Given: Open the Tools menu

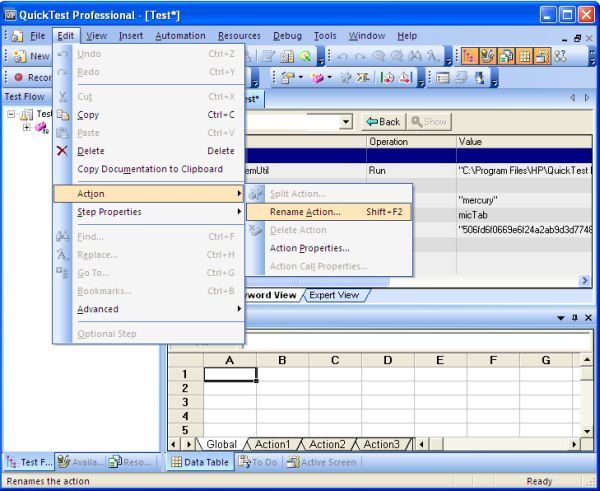Looking at the screenshot, I should [325, 36].
